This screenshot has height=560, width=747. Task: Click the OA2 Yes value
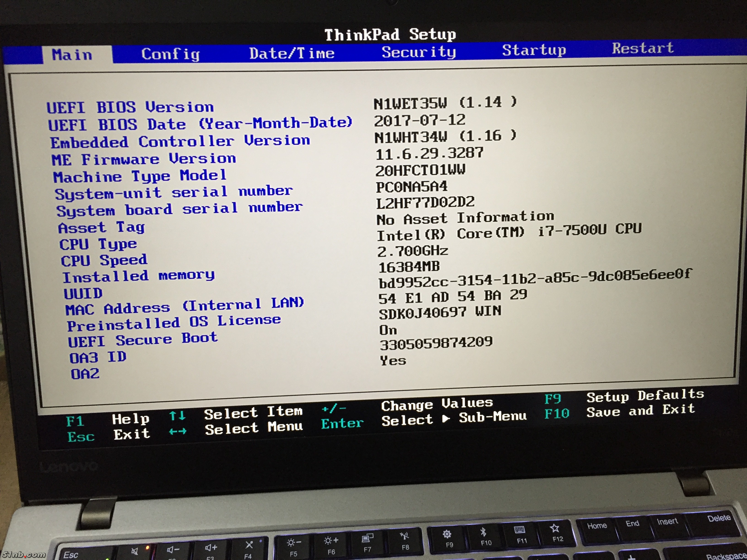[393, 361]
